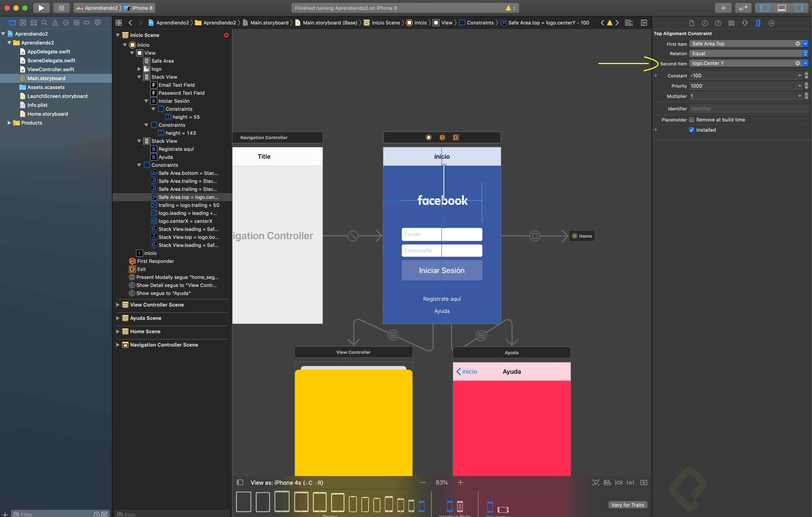The image size is (812, 517).
Task: Enable Remove at build time placeholder
Action: pos(692,120)
